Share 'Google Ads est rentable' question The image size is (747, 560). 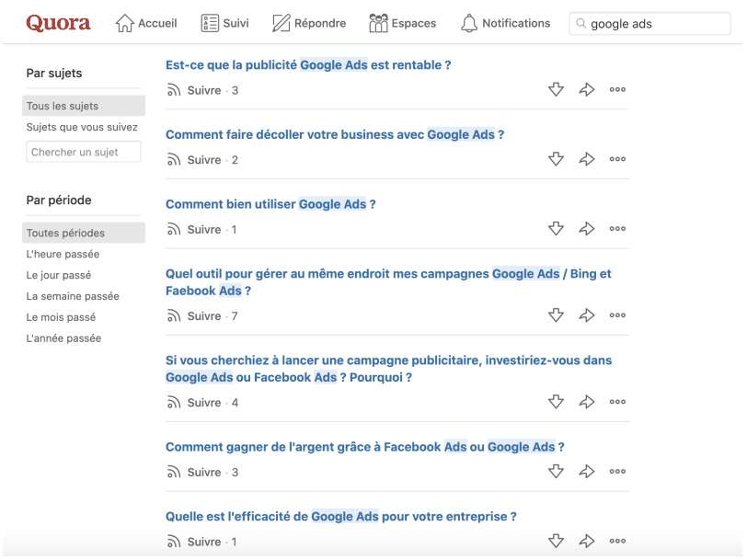(x=586, y=89)
